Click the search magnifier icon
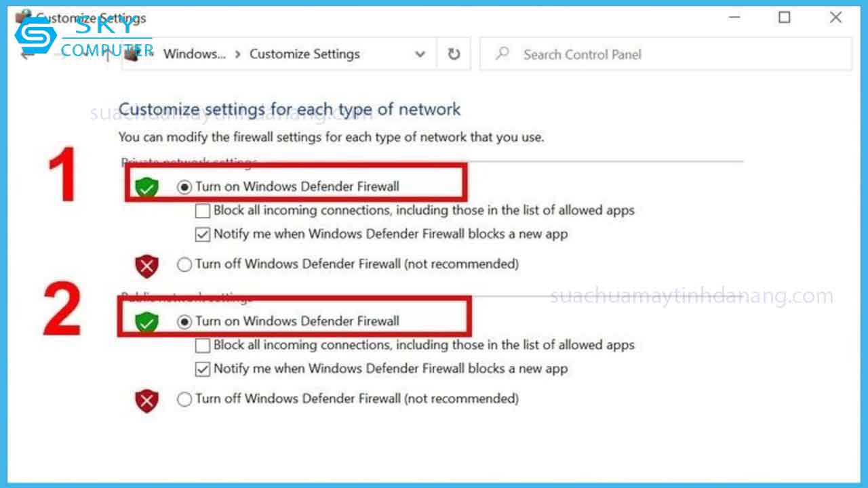Viewport: 868px width, 488px height. pos(500,54)
